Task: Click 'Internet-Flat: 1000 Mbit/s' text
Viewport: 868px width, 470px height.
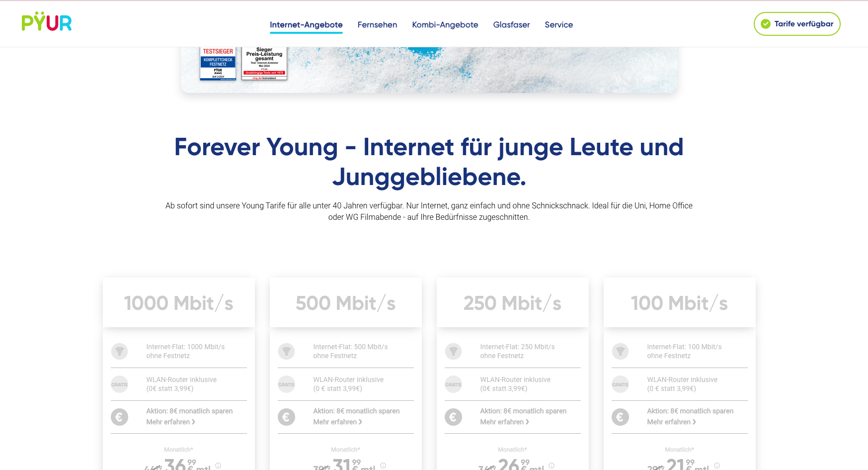Action: [x=185, y=347]
